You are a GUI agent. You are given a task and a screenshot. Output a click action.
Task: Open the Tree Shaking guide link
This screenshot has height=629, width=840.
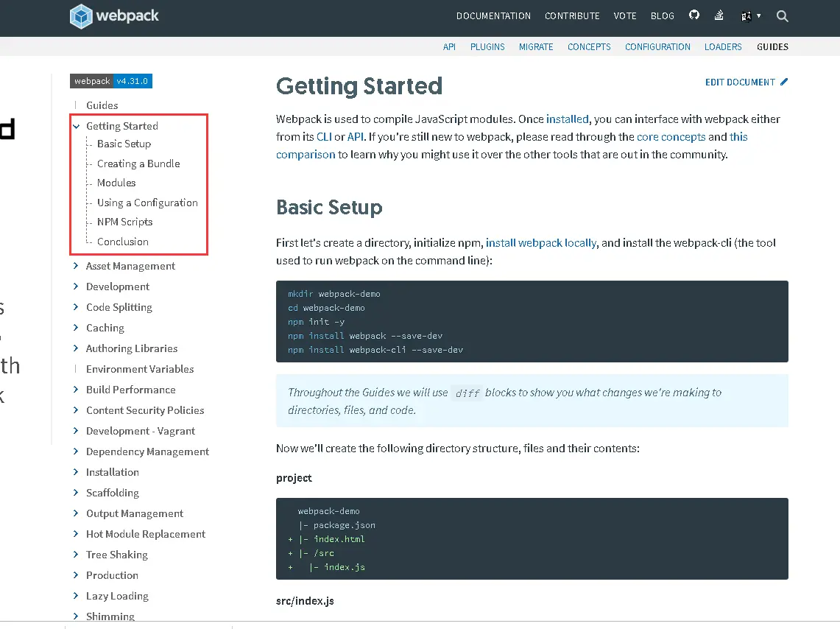click(x=117, y=555)
